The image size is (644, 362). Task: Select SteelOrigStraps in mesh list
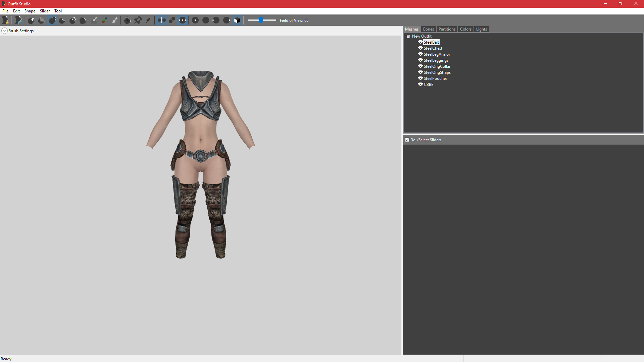pos(437,72)
